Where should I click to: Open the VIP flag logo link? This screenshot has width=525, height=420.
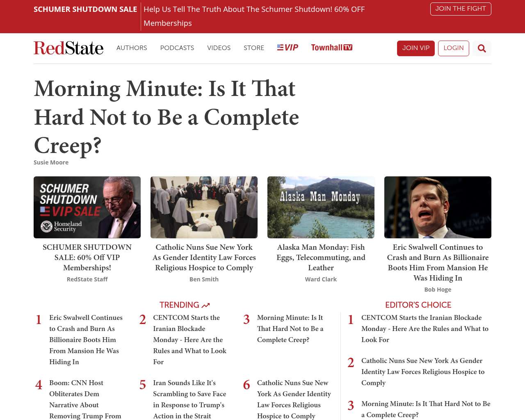click(x=288, y=48)
